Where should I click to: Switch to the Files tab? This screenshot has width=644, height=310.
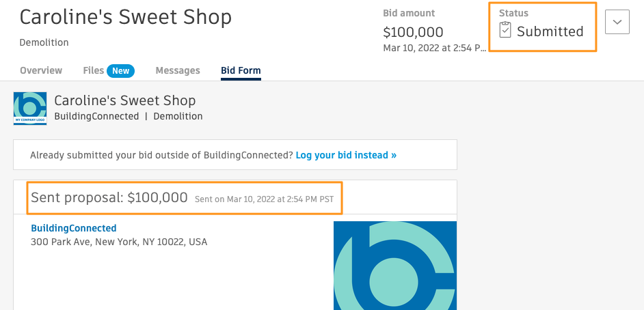coord(94,70)
